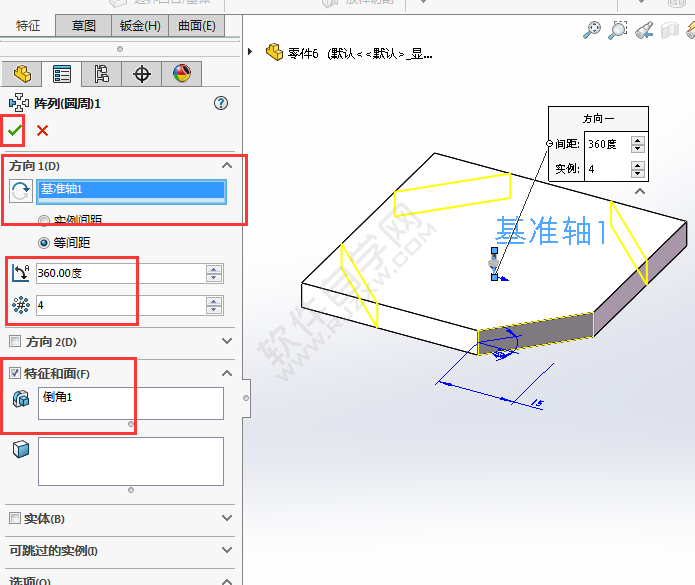Switch to the PropertyManager tab
695x585 pixels.
pyautogui.click(x=62, y=74)
